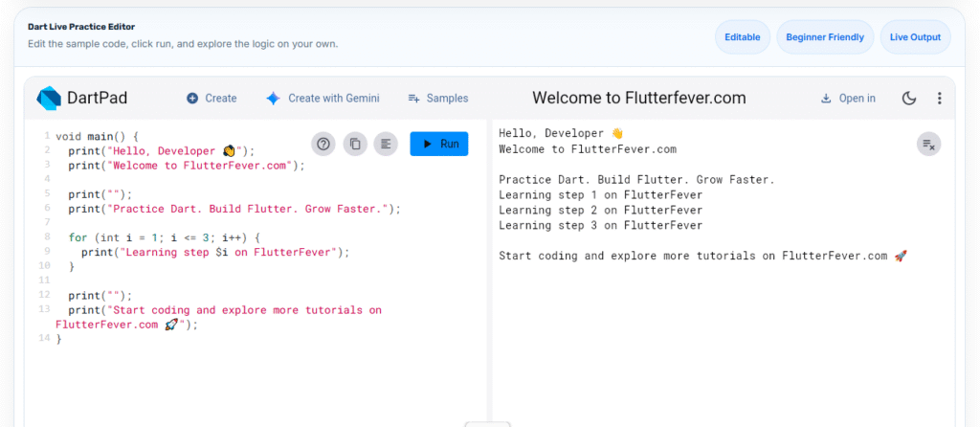
Task: Click the Gemini sparkle icon
Action: tap(273, 98)
